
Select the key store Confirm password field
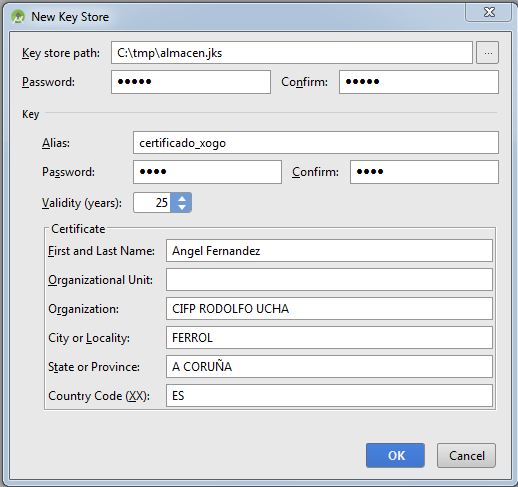pyautogui.click(x=419, y=82)
